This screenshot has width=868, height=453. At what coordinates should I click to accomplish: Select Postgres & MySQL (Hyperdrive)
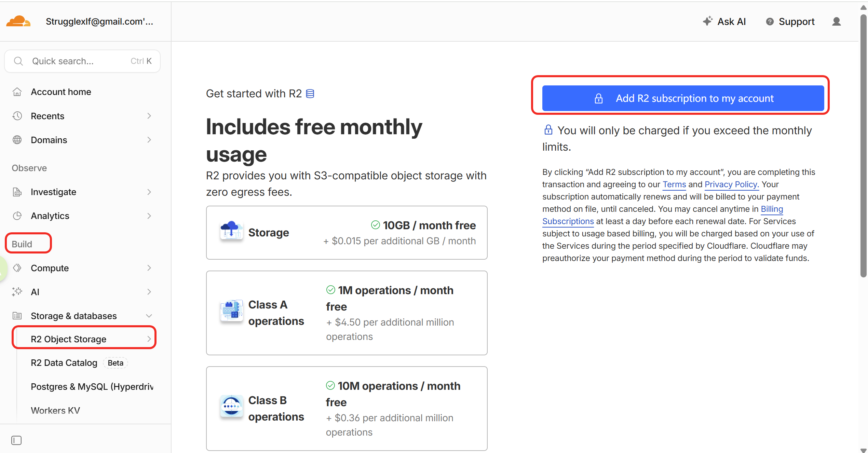(x=92, y=387)
